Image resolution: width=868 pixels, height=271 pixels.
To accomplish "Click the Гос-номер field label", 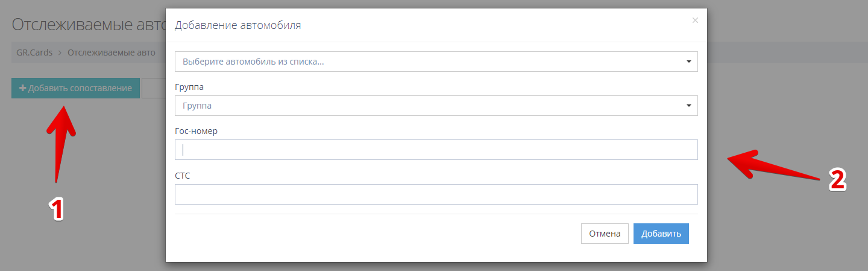I will coord(196,131).
